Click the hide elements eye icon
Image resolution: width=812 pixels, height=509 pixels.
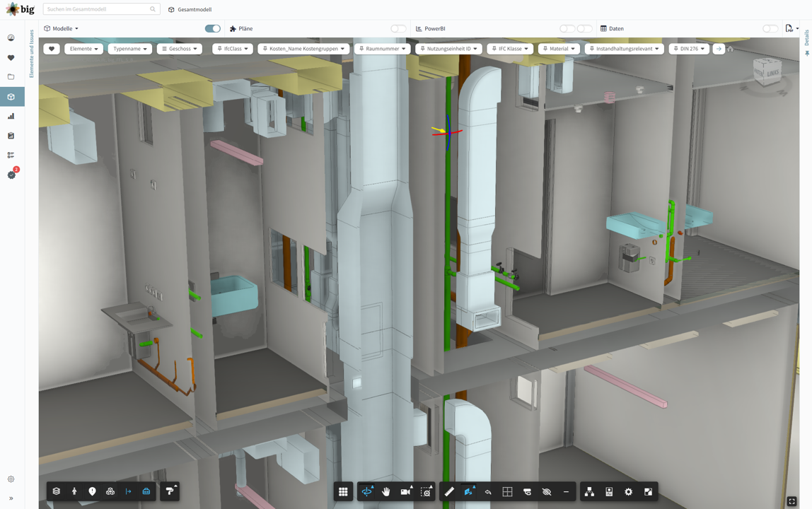(x=546, y=491)
